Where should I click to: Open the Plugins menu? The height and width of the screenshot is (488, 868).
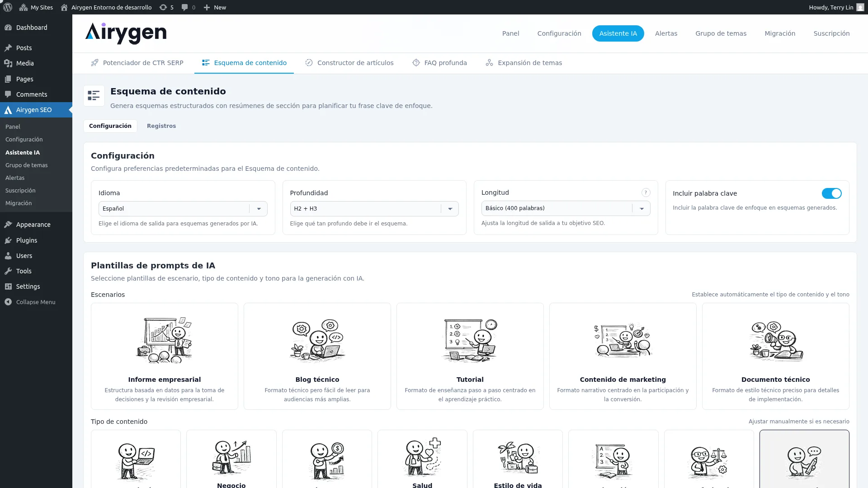36,240
